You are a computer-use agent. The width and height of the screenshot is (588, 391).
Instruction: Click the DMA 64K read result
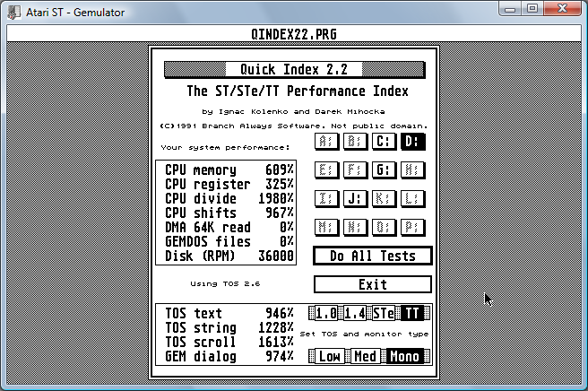(229, 227)
